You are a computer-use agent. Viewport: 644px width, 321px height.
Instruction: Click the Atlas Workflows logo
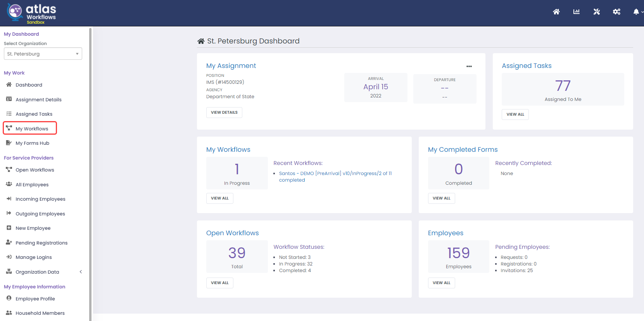[31, 13]
